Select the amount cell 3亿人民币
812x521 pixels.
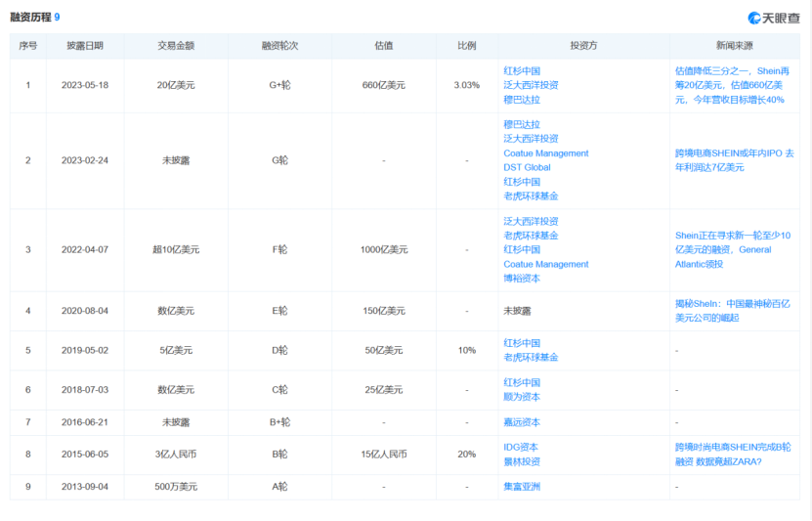point(176,455)
